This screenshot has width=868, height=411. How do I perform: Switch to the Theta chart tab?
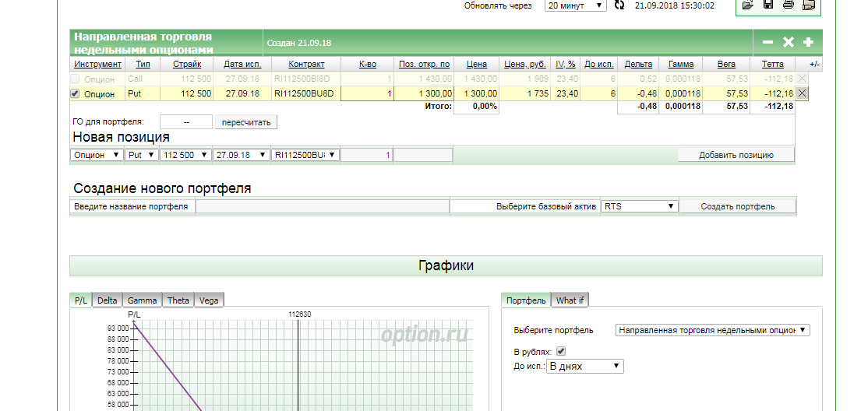[x=178, y=300]
